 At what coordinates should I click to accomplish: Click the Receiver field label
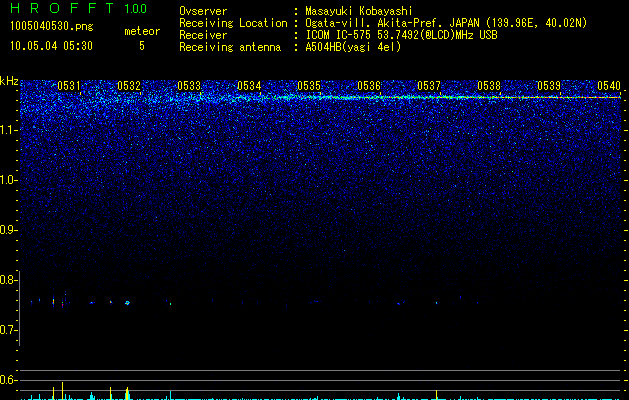[203, 35]
